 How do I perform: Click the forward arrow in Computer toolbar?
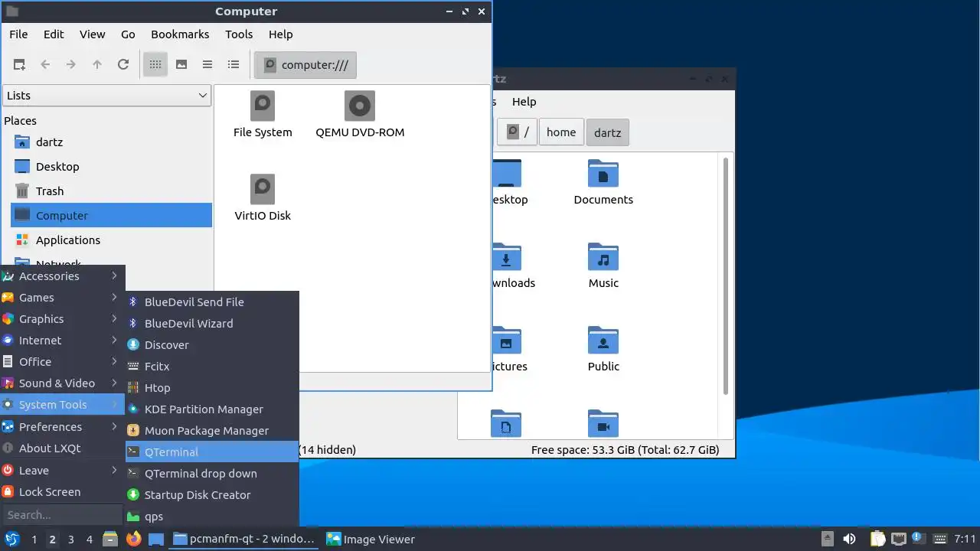click(71, 65)
